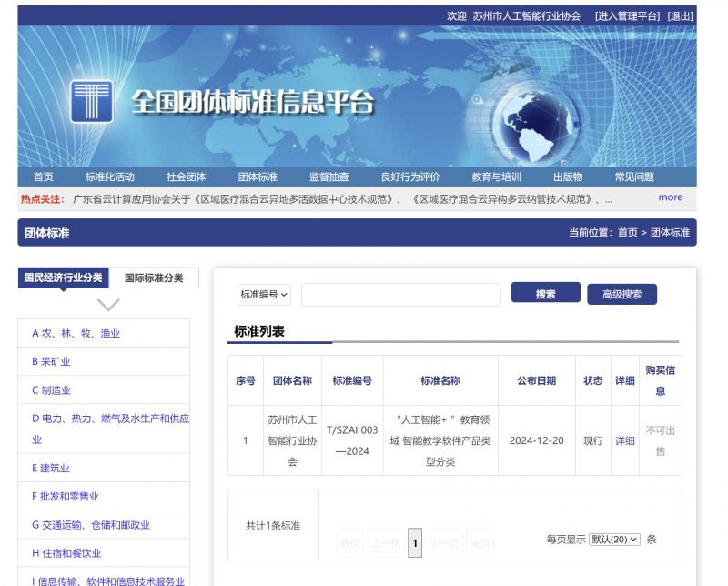Click 苏州市人工智能行业协会 username in top bar
This screenshot has height=586, width=728.
tap(527, 16)
